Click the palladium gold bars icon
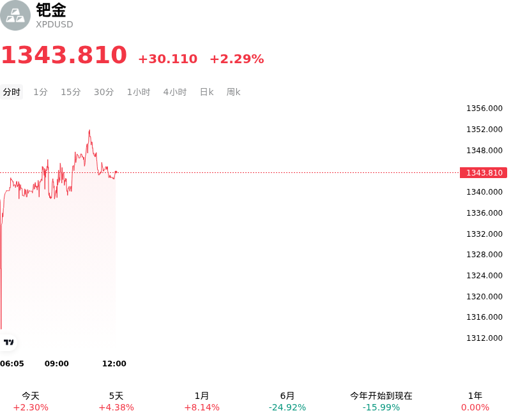 click(15, 15)
